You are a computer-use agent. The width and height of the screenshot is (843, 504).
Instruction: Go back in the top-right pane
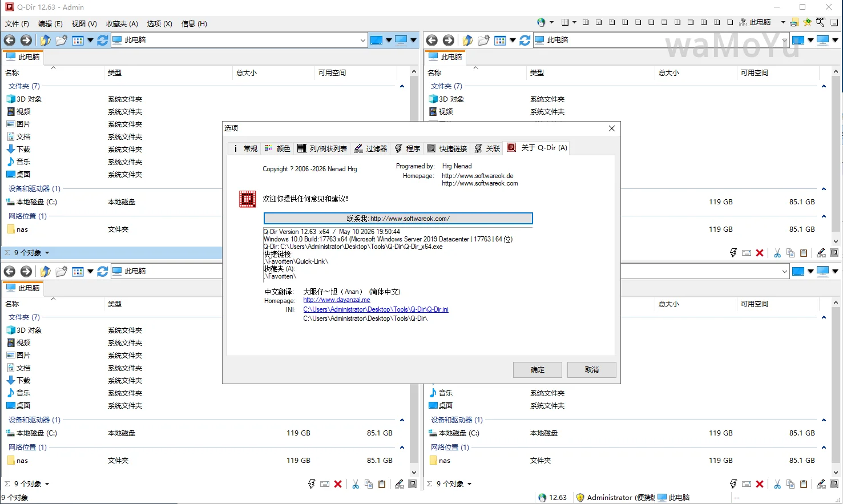coord(432,40)
